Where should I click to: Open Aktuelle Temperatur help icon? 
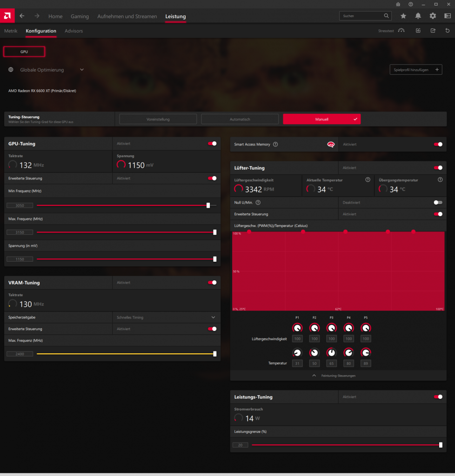click(368, 180)
